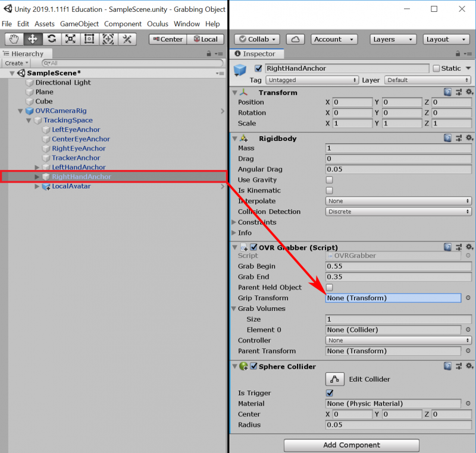Open Transform component help reference
The image size is (476, 453).
447,92
